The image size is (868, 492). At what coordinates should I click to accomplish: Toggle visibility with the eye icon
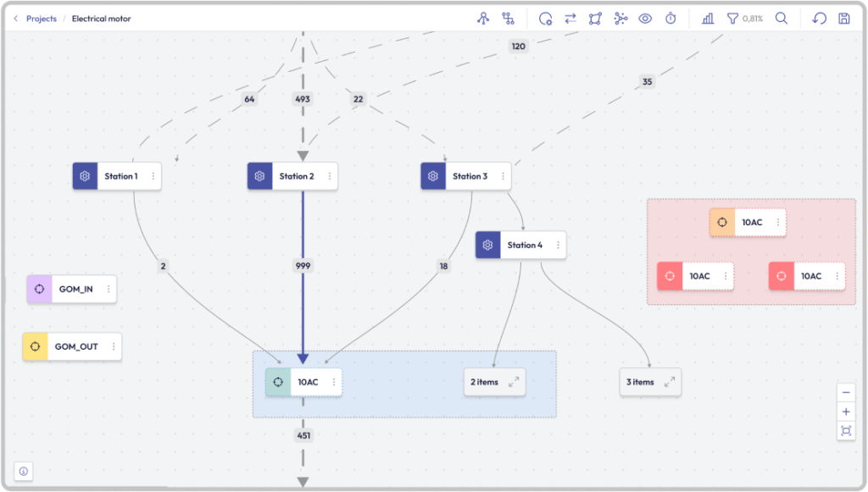645,19
